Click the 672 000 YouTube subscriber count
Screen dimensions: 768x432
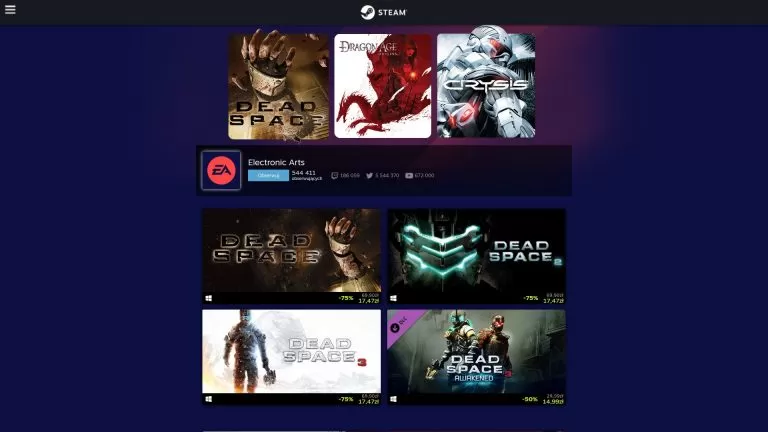(424, 175)
